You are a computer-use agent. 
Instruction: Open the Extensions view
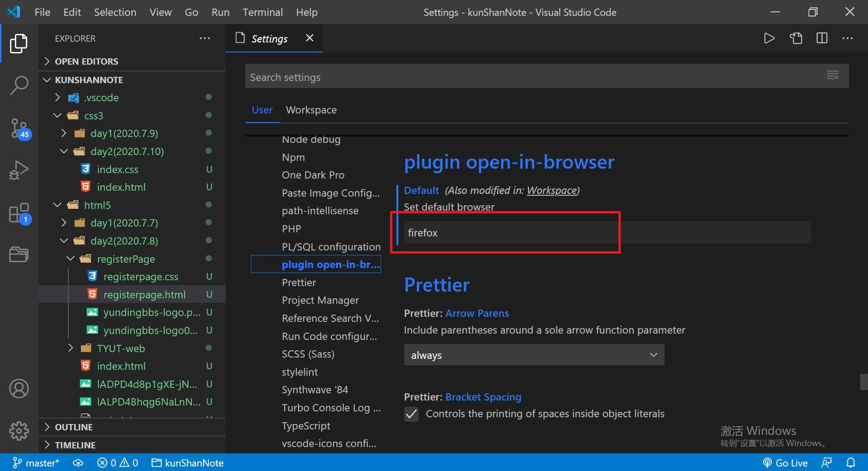19,212
